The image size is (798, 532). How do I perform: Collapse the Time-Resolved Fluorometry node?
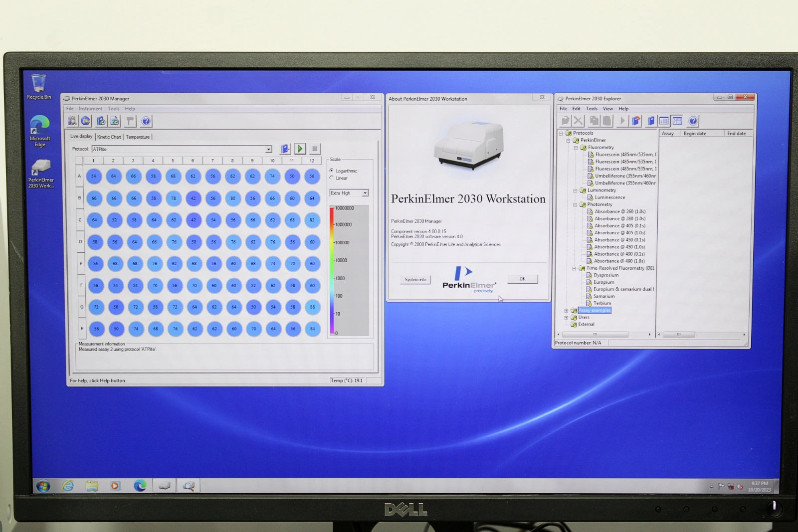pos(574,268)
